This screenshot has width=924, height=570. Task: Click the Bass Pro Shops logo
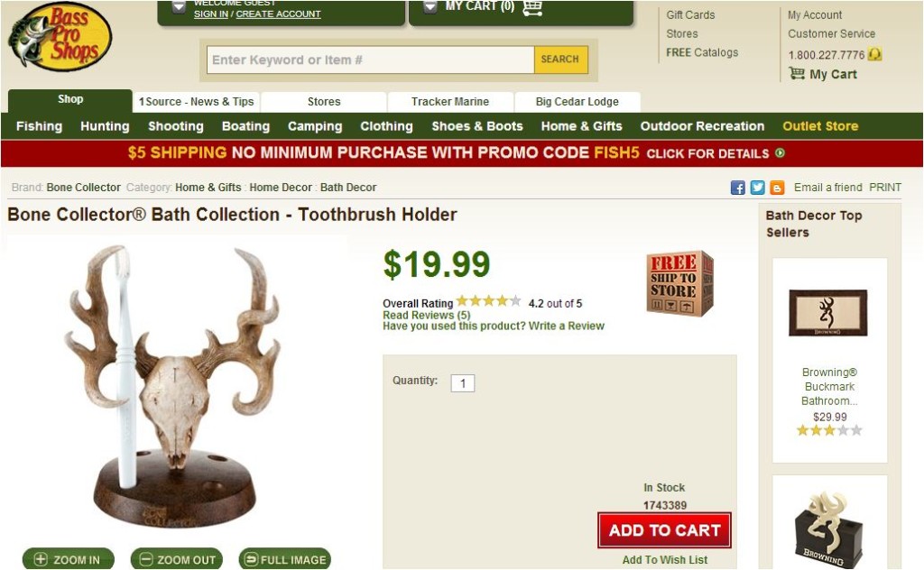click(x=60, y=37)
